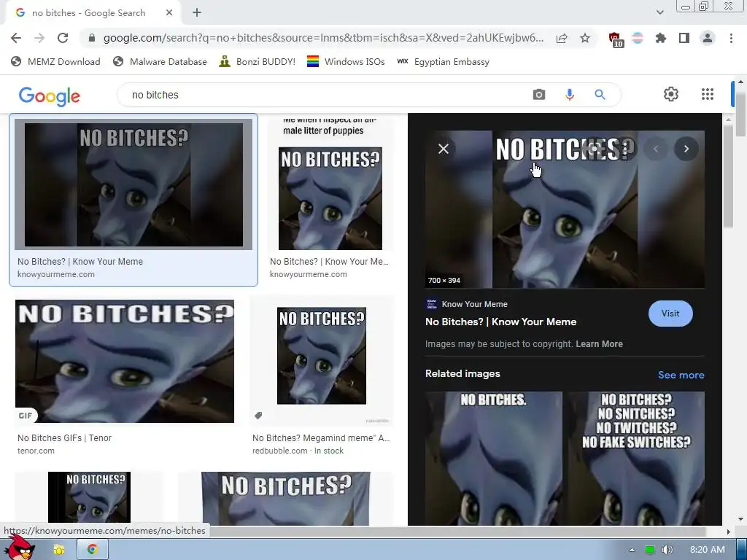Viewport: 747px width, 560px height.
Task: Open the taskbar file explorer icon
Action: click(x=59, y=550)
